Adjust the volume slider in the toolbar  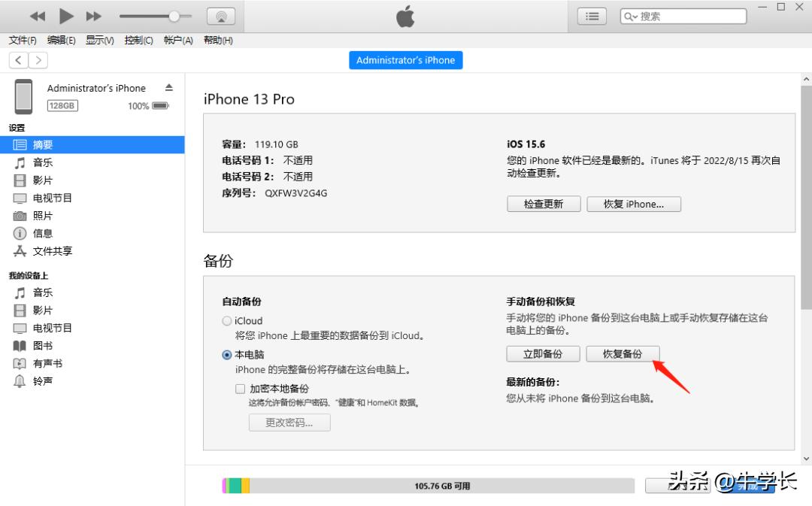(174, 15)
